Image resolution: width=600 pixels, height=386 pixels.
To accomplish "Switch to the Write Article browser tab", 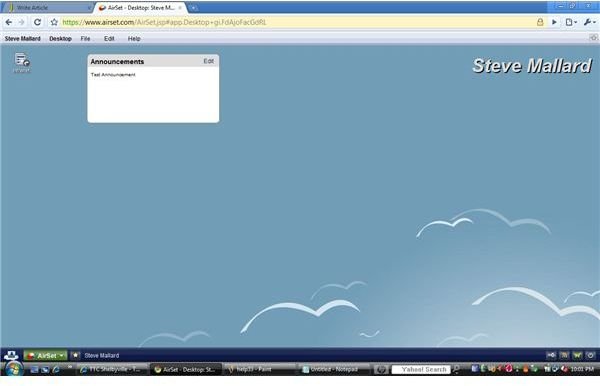I will tap(48, 7).
